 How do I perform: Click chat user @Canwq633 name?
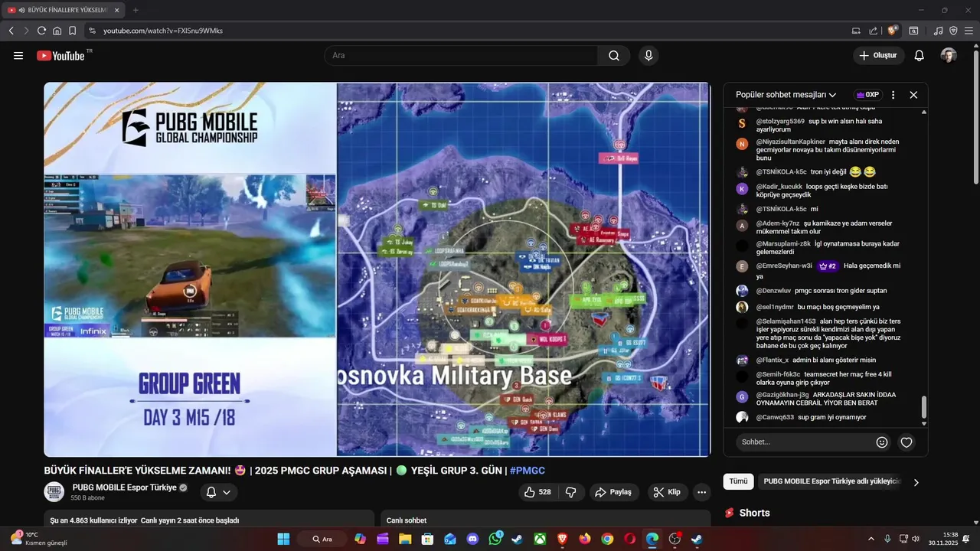(775, 418)
